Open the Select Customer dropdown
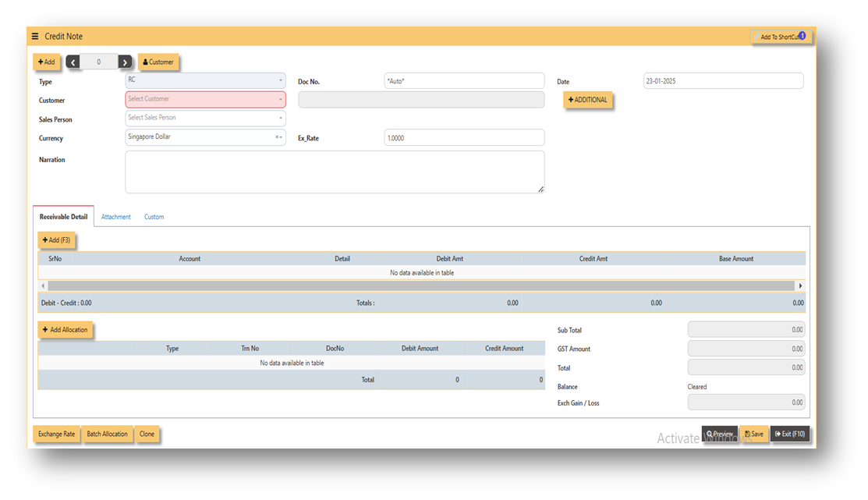Screen dimensions: 868x500 (205, 100)
